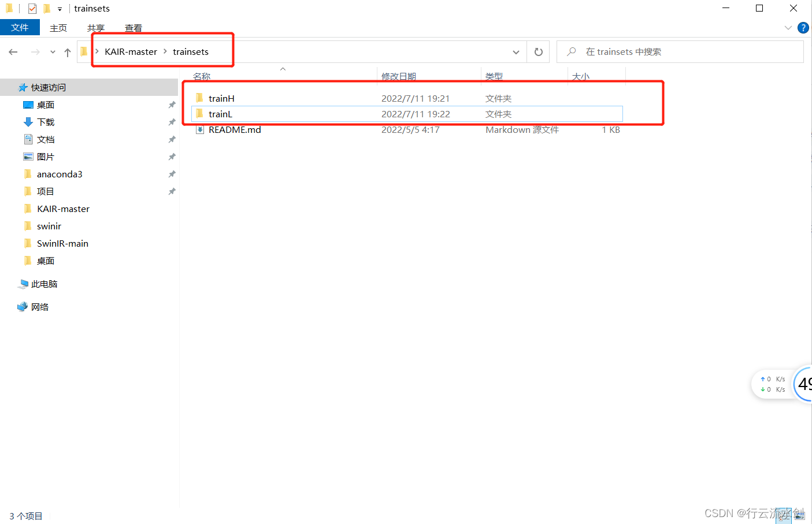Activate details view toggle in the status bar
Screen dimensions: 812x524
click(785, 516)
